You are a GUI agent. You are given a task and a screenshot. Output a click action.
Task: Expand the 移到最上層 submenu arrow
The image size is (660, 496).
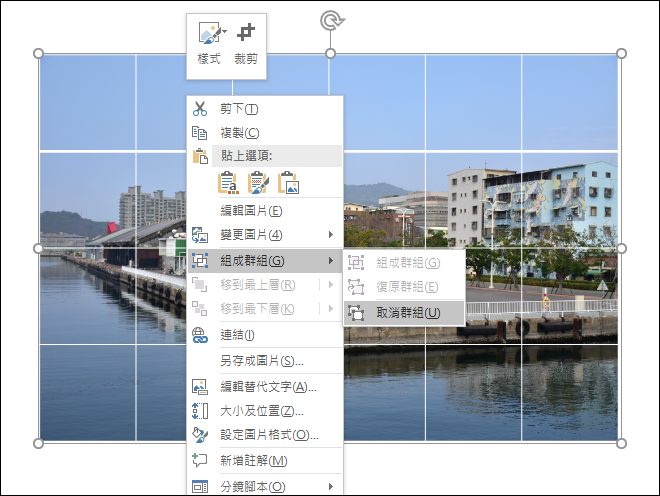(x=331, y=285)
